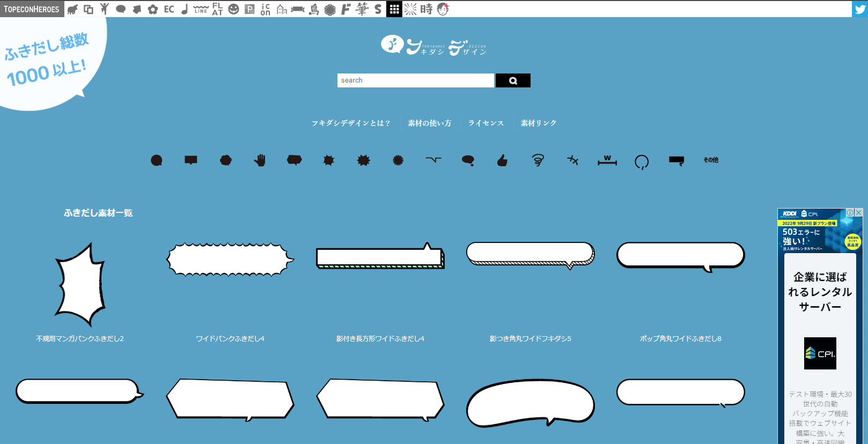Click the flower icon in top bar
Image resolution: width=868 pixels, height=444 pixels.
pos(153,9)
